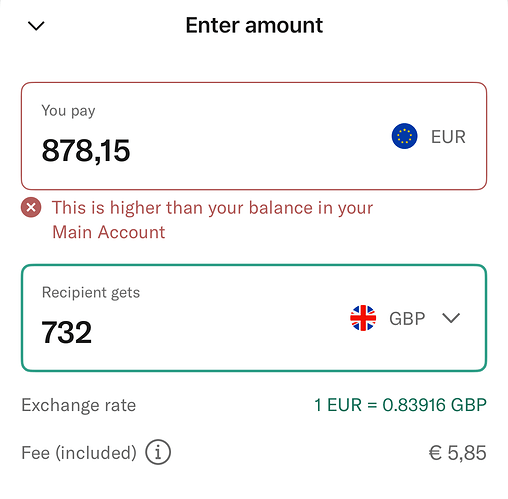
Task: Tap the Recipient gets label
Action: click(91, 293)
